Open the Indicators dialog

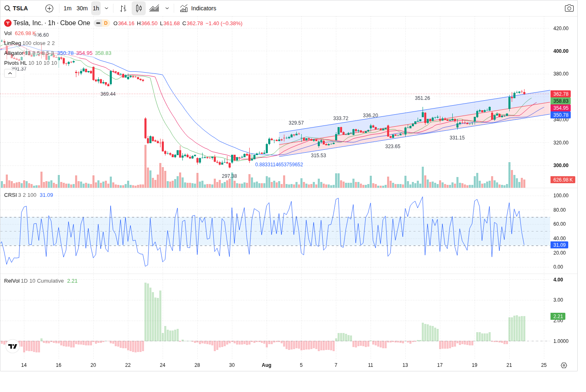(x=198, y=8)
